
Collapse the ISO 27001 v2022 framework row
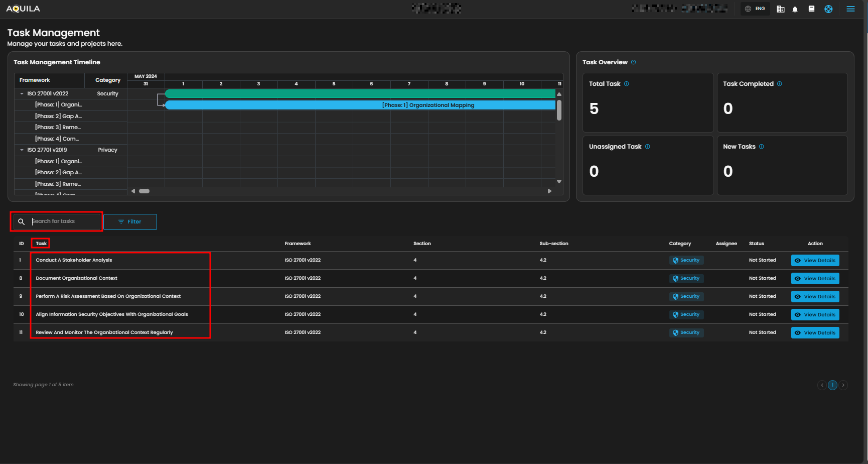click(22, 94)
